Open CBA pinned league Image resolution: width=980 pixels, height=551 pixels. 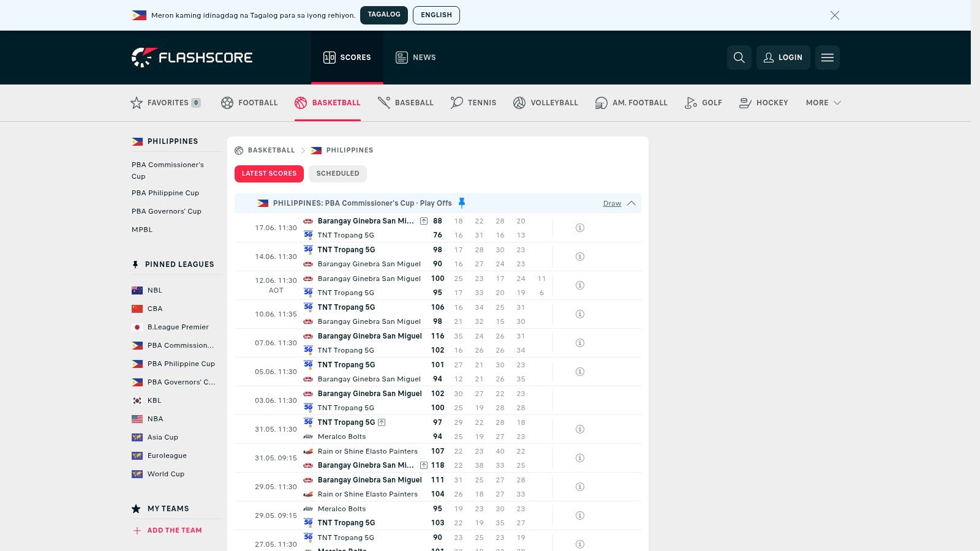point(155,309)
